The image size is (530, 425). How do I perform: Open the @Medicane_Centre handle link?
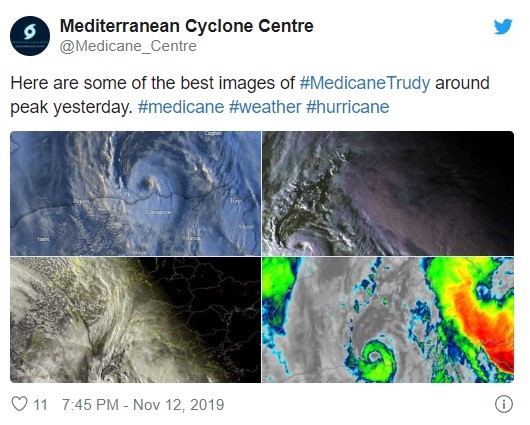(128, 46)
